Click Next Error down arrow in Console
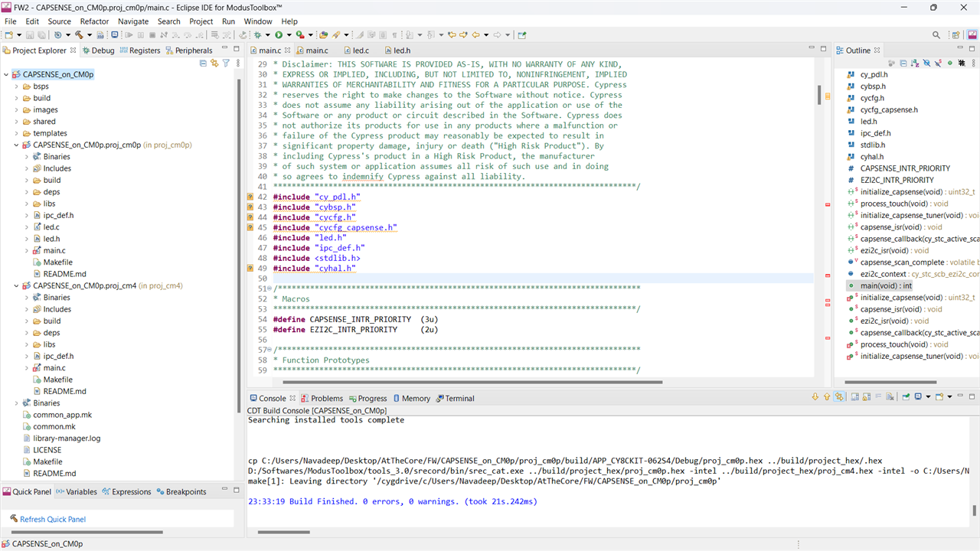The image size is (980, 551). pos(815,397)
